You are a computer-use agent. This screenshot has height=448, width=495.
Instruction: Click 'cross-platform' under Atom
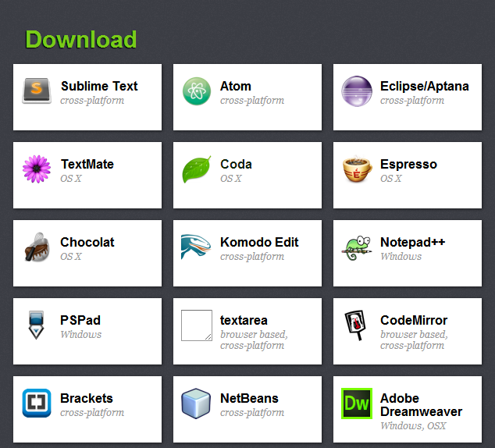coord(252,101)
